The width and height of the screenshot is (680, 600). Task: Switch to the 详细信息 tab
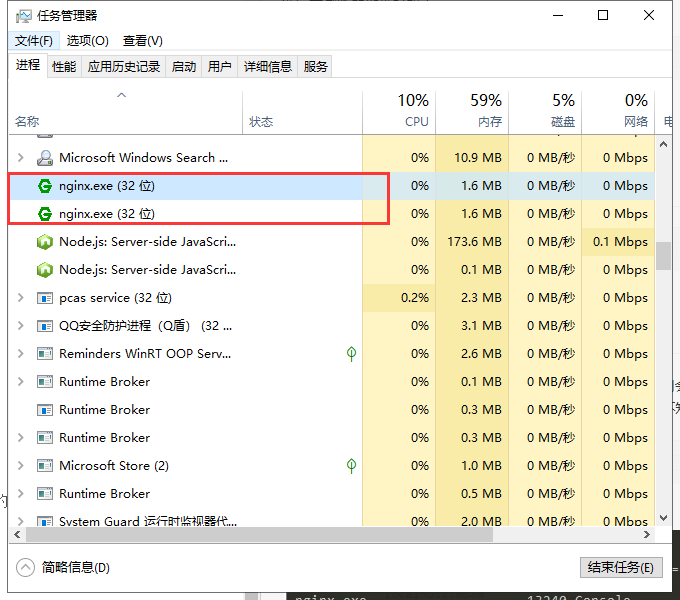click(x=268, y=67)
